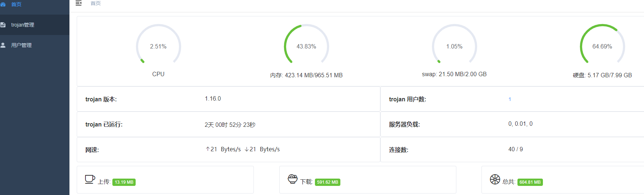
Task: Collapse sidebar with the hamburger fold icon
Action: pos(79,3)
